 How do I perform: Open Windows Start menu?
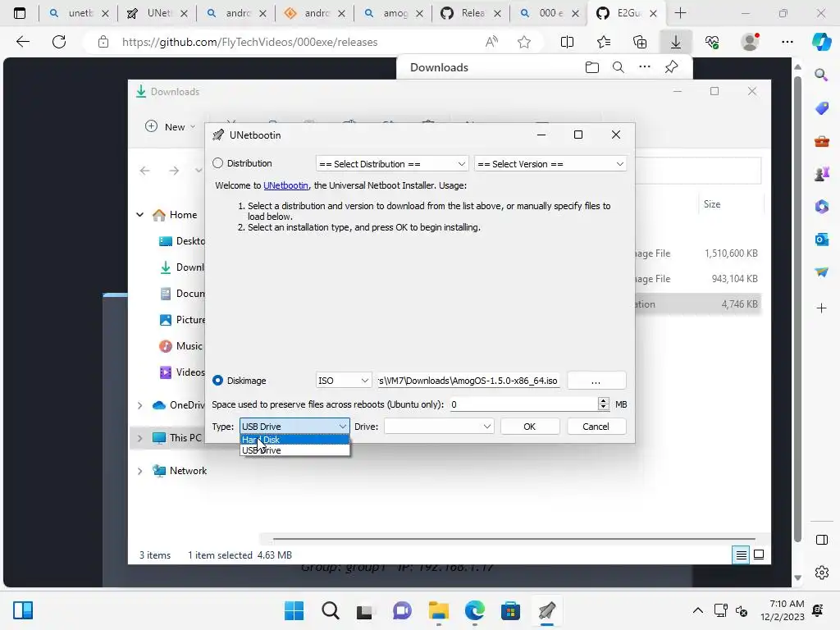294,610
